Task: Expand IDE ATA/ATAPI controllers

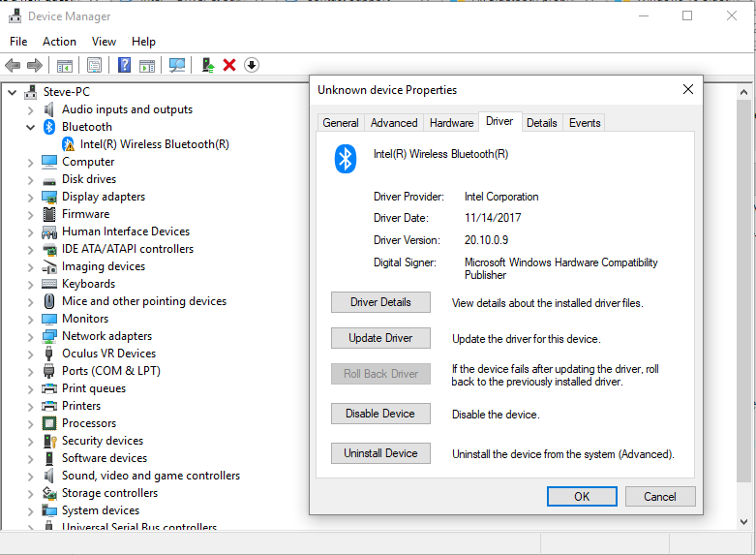Action: 30,250
